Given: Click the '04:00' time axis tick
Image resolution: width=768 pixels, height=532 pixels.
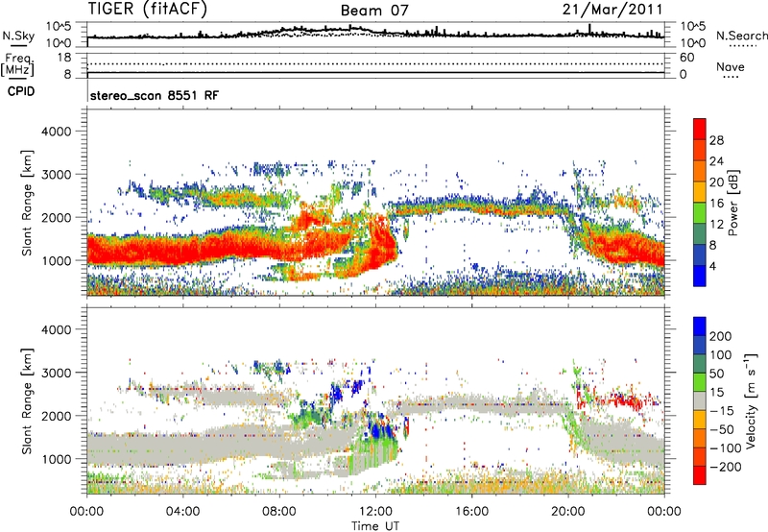Looking at the screenshot, I should click(183, 512).
